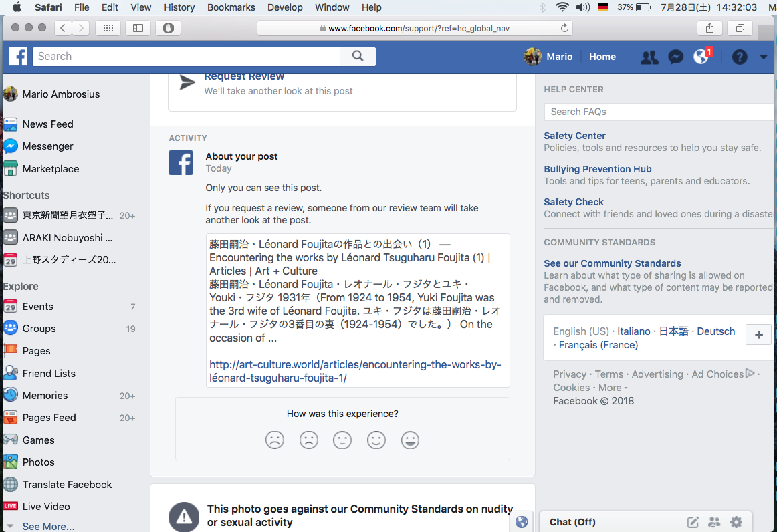Image resolution: width=777 pixels, height=532 pixels.
Task: Switch language to Français (France)
Action: click(x=598, y=345)
